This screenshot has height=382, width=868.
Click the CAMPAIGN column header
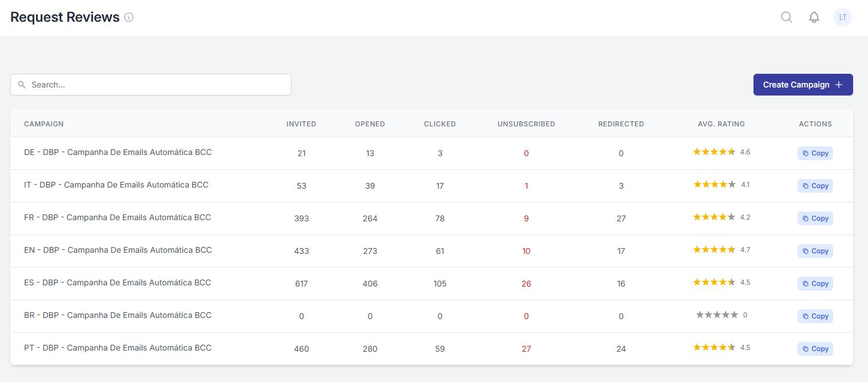point(44,124)
